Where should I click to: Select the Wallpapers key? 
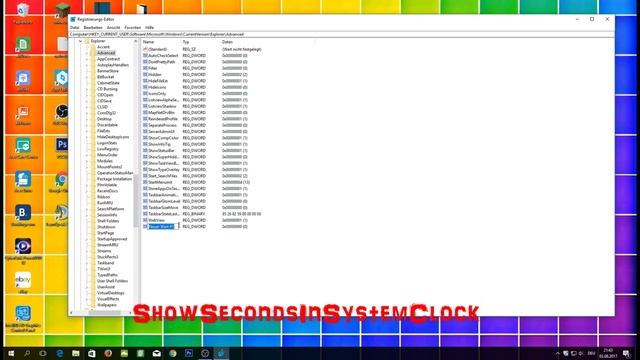(107, 305)
